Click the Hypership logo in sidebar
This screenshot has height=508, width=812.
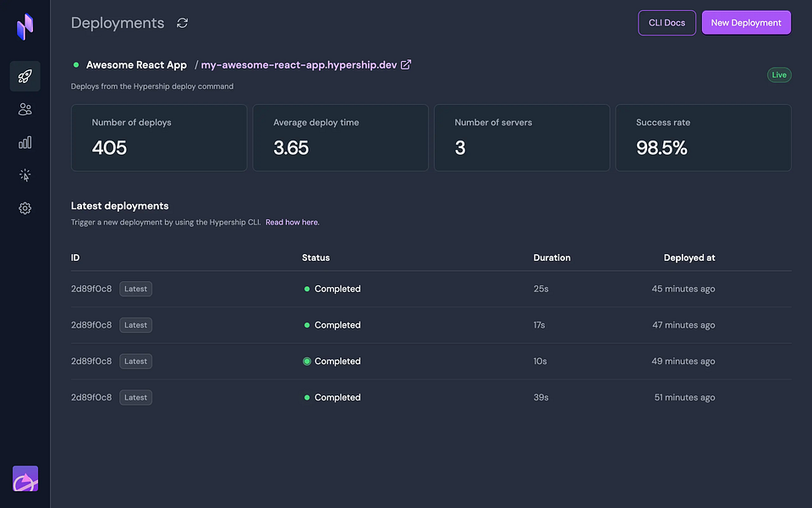tap(25, 27)
